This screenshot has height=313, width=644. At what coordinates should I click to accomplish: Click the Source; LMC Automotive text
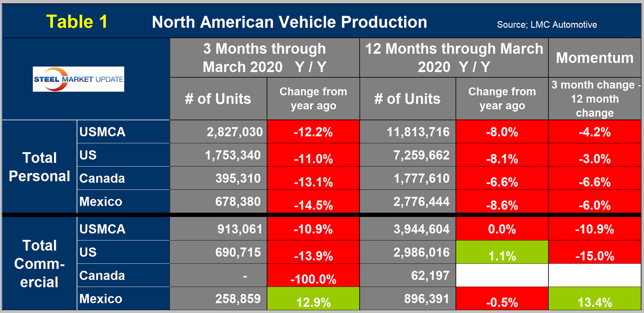547,24
